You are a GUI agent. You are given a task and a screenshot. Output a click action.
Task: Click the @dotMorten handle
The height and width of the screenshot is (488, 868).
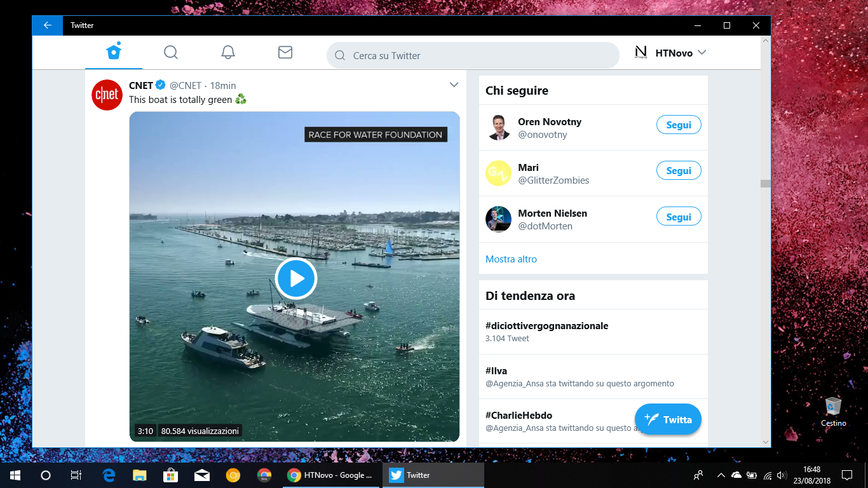point(545,226)
